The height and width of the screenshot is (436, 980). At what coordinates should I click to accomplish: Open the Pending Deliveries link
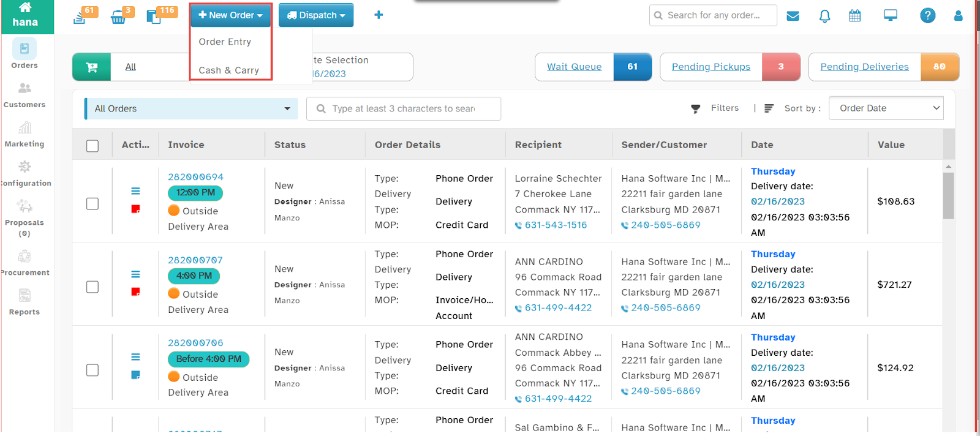pyautogui.click(x=864, y=67)
